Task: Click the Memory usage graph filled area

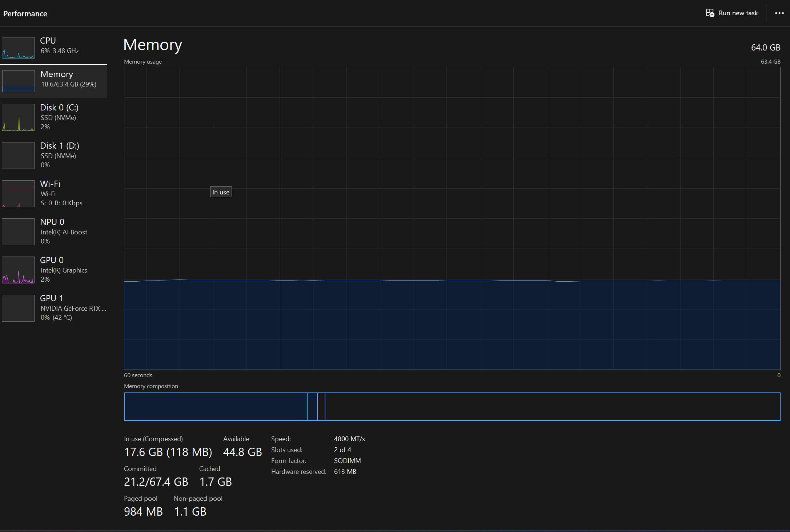Action: [x=452, y=325]
